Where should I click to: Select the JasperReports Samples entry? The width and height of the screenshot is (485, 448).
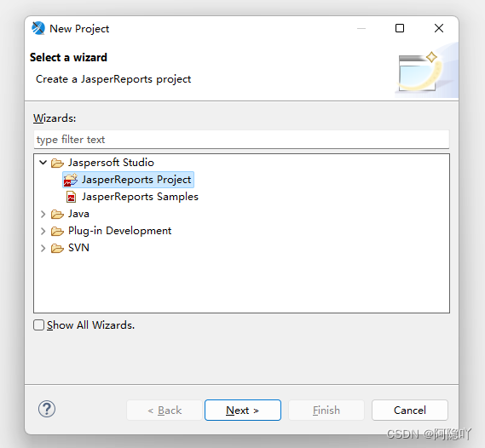point(140,197)
